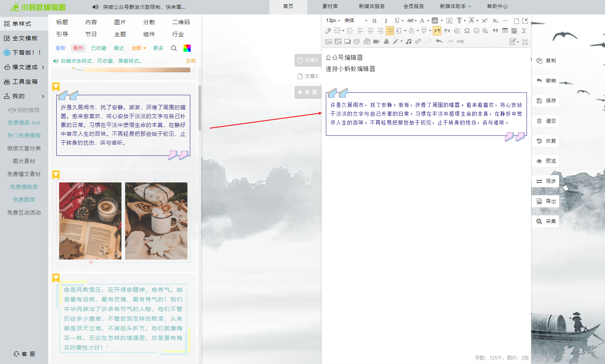Insert a table

pyautogui.click(x=505, y=31)
